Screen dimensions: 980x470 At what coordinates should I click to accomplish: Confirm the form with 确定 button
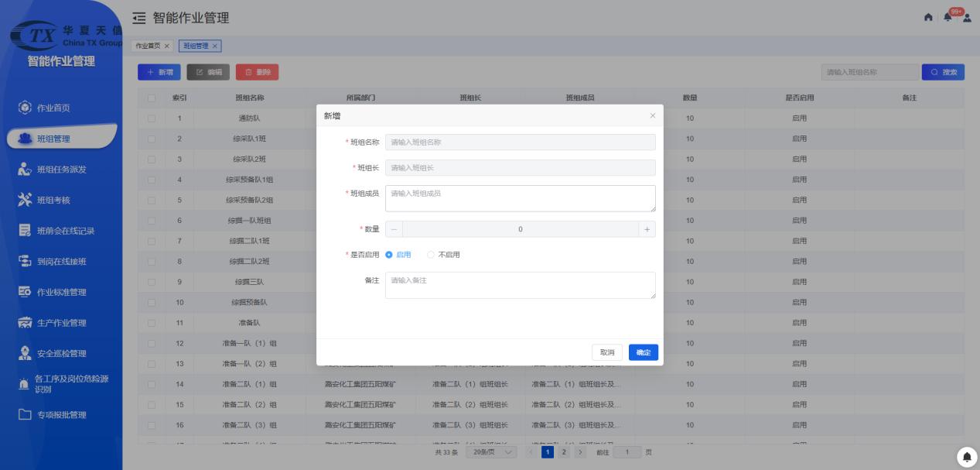pyautogui.click(x=644, y=352)
